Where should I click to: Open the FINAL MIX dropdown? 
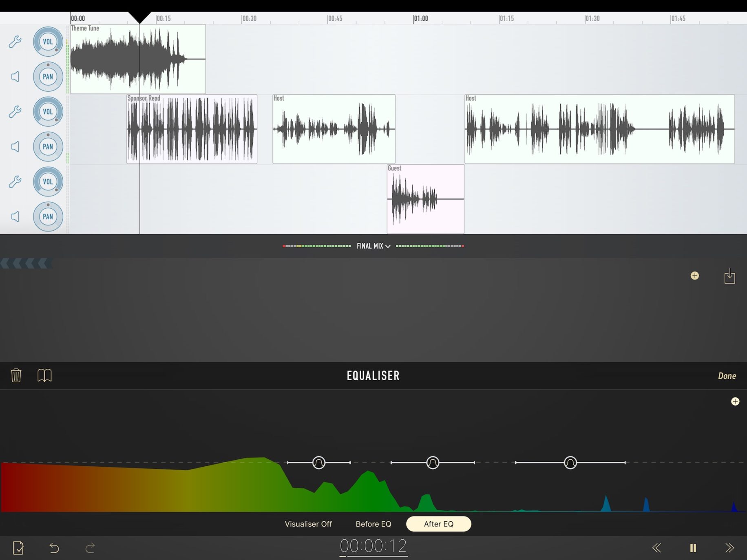coord(373,246)
